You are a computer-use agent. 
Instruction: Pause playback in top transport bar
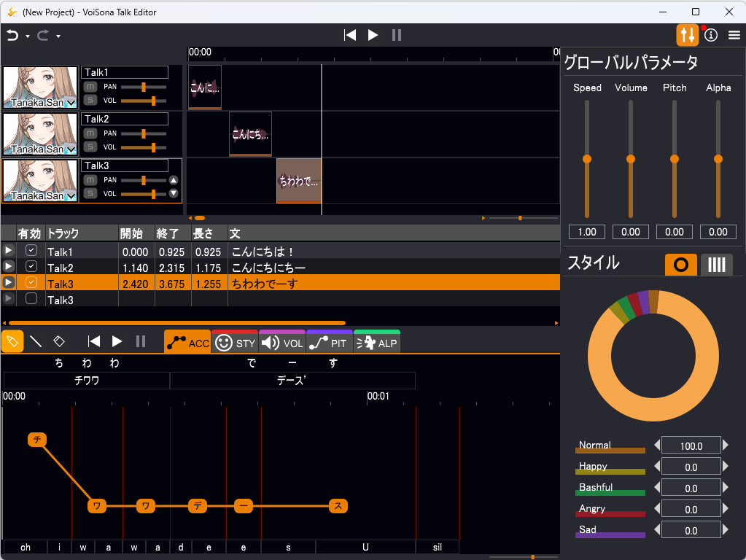(396, 35)
